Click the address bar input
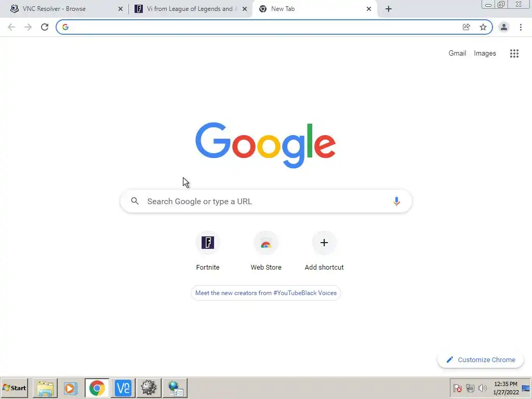Viewport: 532px width, 399px height. point(261,27)
